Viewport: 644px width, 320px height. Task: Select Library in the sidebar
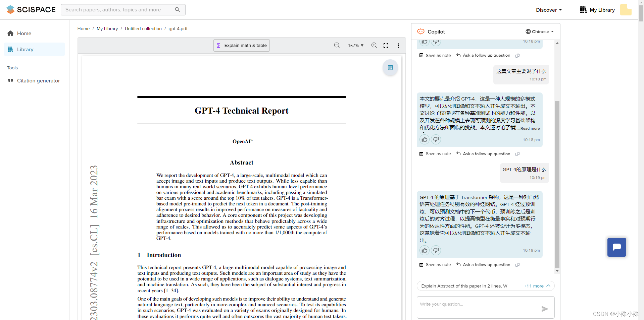34,49
